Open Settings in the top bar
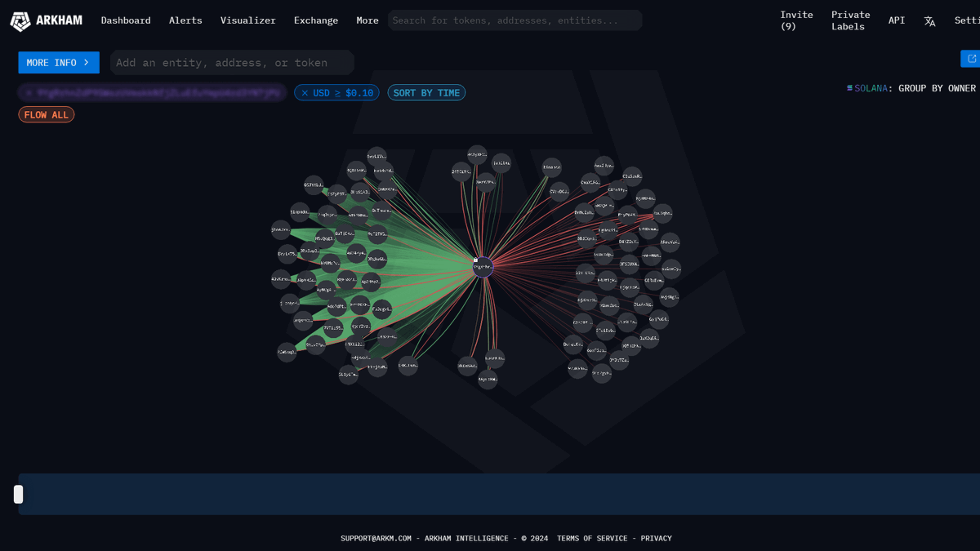This screenshot has height=551, width=980. click(x=967, y=20)
